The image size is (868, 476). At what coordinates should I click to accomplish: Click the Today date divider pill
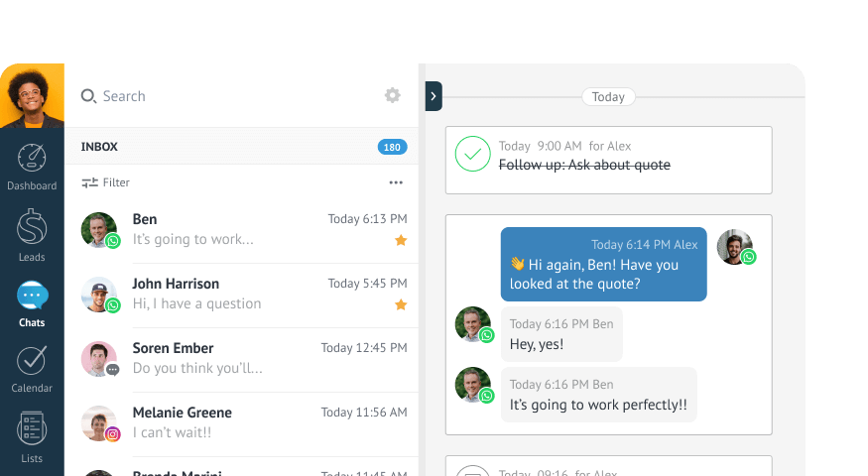(x=608, y=97)
